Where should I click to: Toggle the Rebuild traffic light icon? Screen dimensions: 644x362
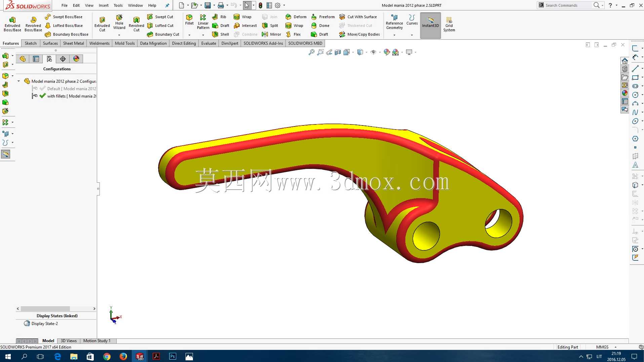tap(260, 5)
